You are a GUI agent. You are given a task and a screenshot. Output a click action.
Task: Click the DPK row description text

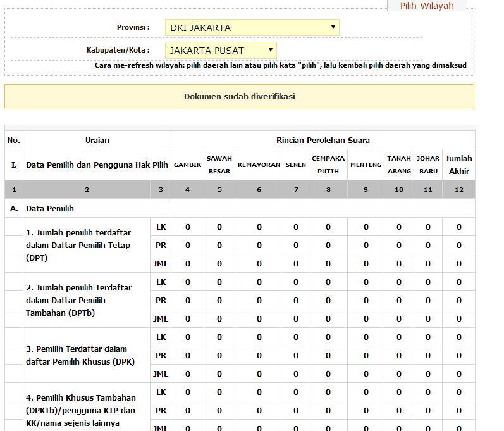(x=80, y=356)
